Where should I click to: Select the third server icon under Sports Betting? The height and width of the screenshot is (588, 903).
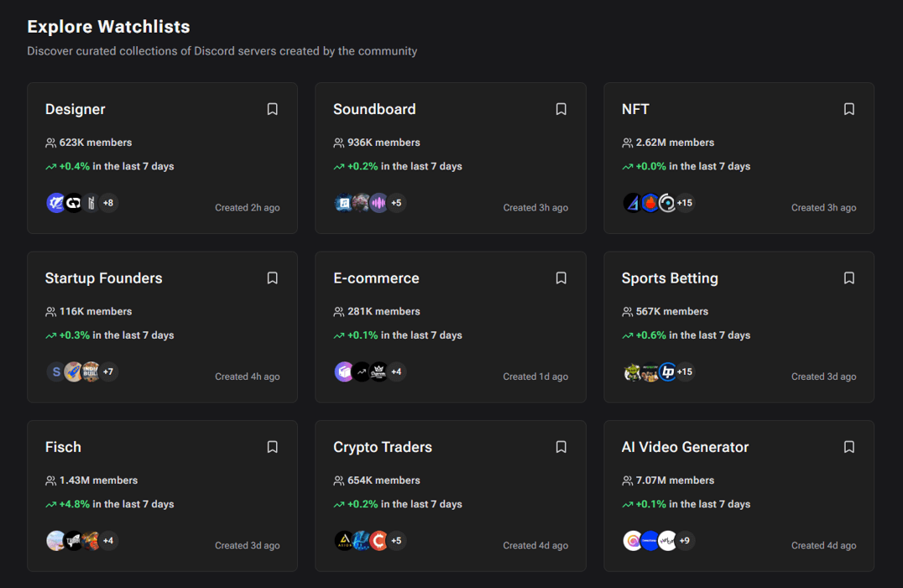(667, 372)
